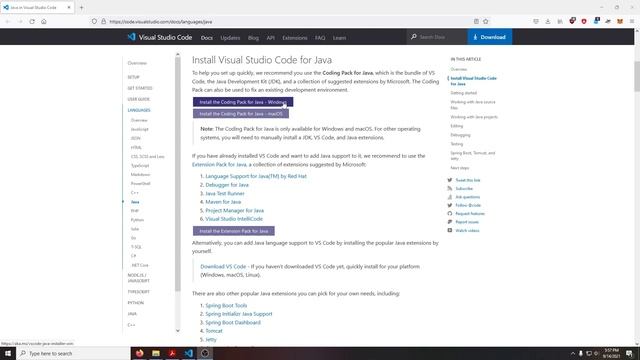Open the Visual Studio IntelliCode link
Screen dimensions: 640x360
pos(234,219)
